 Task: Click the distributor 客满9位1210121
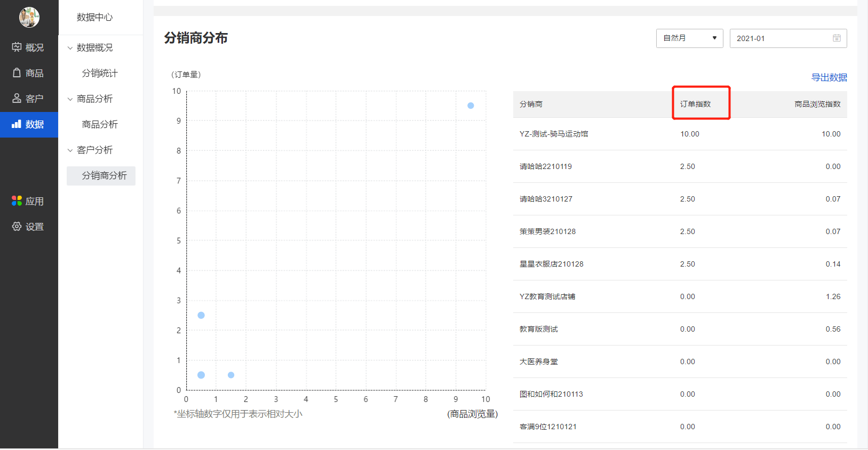[x=548, y=427]
